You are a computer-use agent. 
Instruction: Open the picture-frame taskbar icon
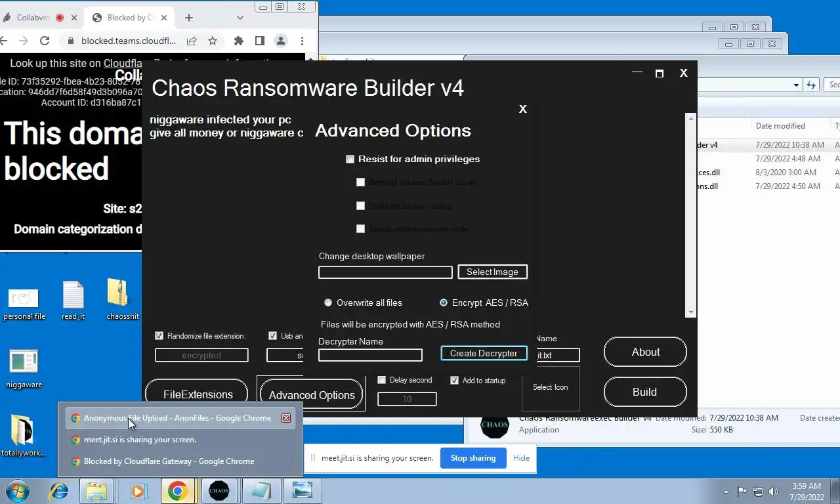tap(302, 491)
